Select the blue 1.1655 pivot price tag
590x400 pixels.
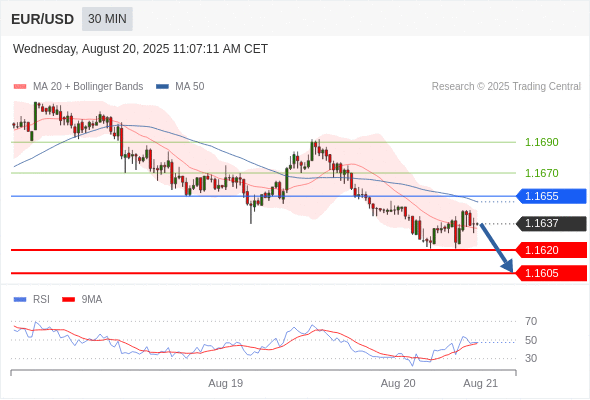[551, 196]
